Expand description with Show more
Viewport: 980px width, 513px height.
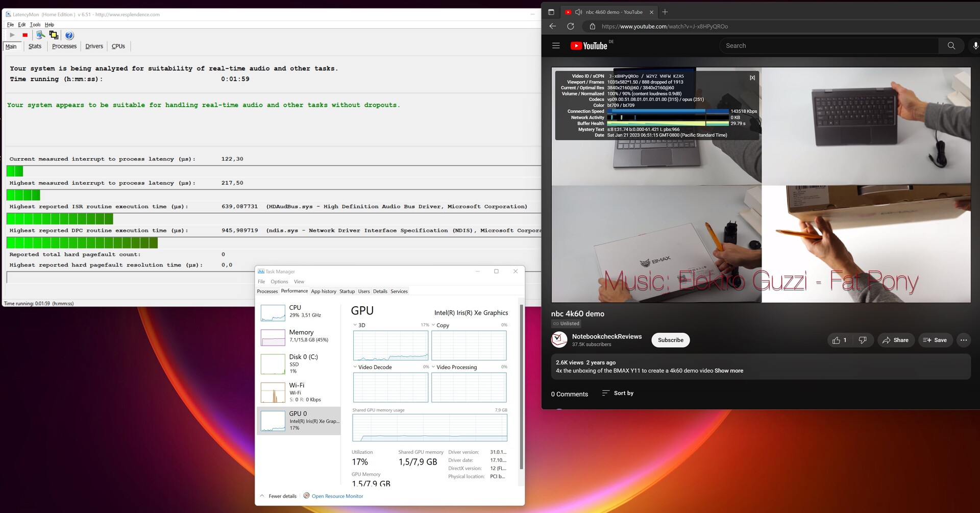pyautogui.click(x=728, y=371)
